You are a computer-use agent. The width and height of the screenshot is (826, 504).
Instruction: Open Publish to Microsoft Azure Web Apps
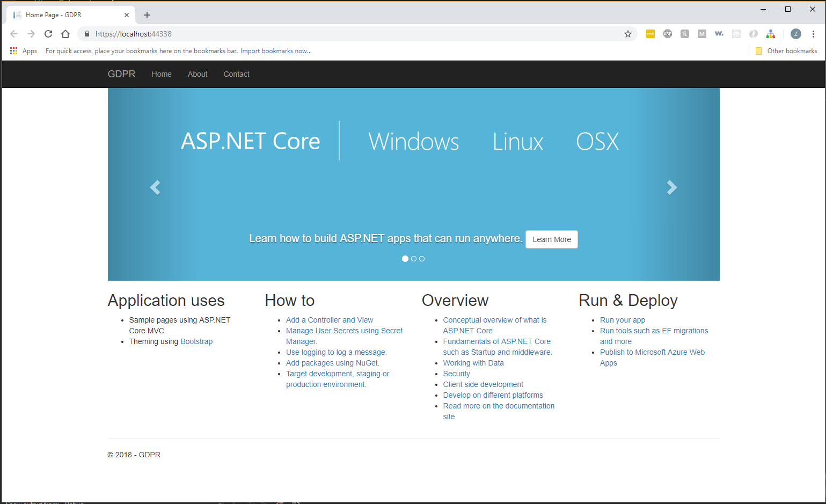[652, 357]
